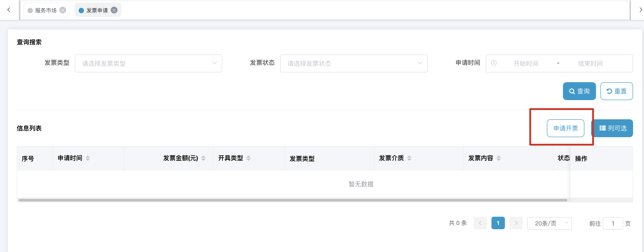Go to next page arrow
Screen dimensions: 644x252
(x=516, y=223)
